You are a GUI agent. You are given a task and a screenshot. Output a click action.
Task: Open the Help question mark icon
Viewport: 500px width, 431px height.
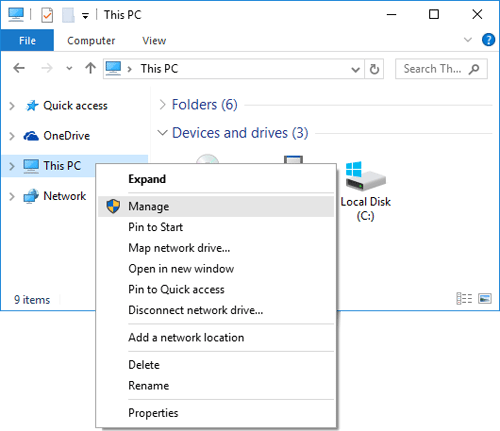pos(488,40)
